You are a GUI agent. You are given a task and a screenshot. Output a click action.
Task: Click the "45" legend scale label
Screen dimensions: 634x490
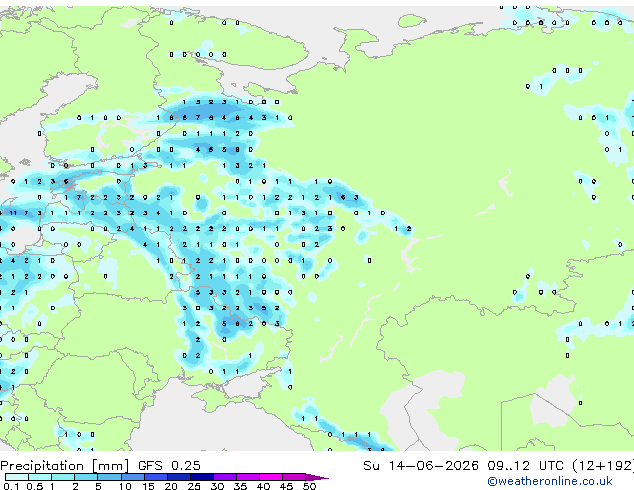pyautogui.click(x=286, y=486)
